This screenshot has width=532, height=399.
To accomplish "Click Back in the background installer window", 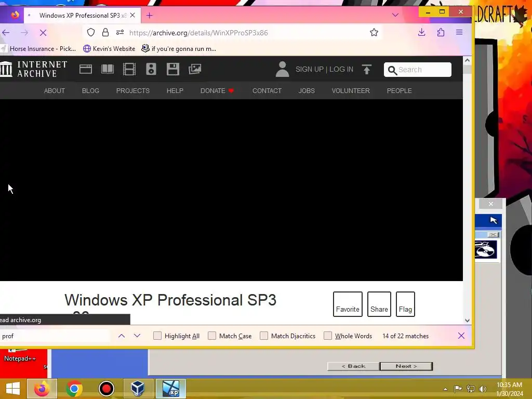I will [353, 366].
